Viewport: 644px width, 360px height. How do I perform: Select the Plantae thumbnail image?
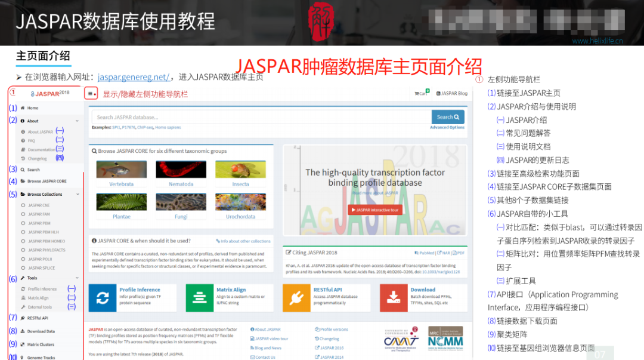coord(122,202)
